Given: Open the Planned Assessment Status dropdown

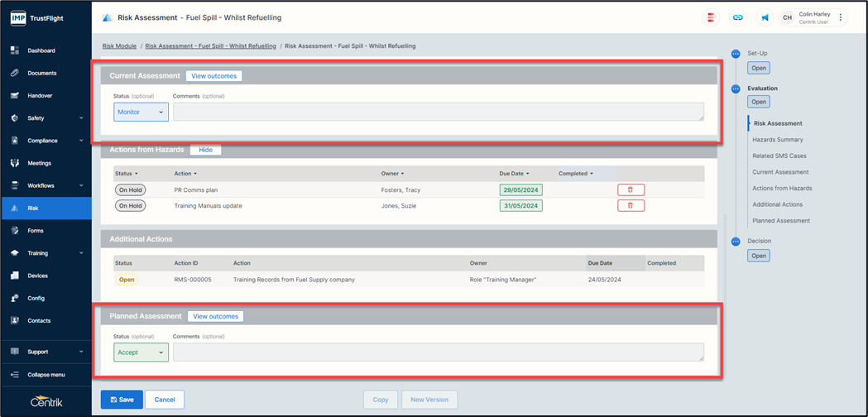Looking at the screenshot, I should click(x=141, y=352).
